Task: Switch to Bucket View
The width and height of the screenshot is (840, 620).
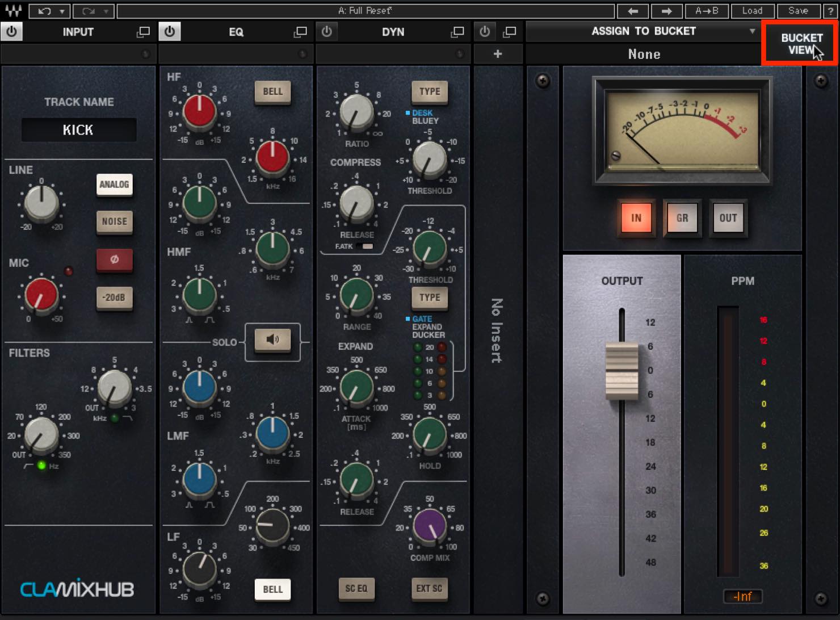Action: (x=801, y=44)
